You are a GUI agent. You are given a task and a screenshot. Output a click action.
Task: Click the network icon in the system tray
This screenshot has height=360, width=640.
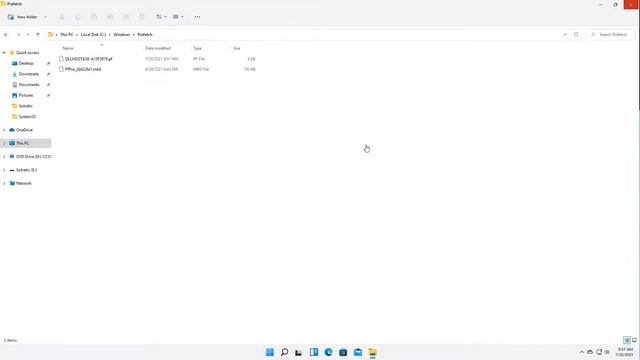tap(599, 352)
